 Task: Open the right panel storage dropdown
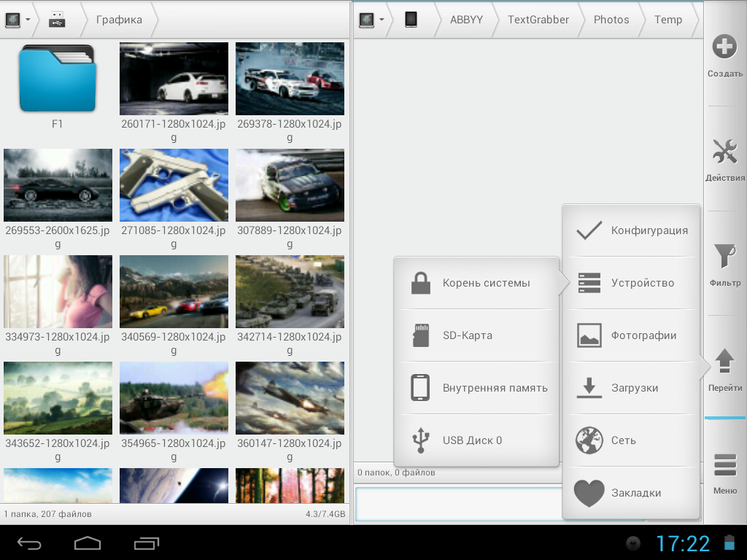[371, 20]
